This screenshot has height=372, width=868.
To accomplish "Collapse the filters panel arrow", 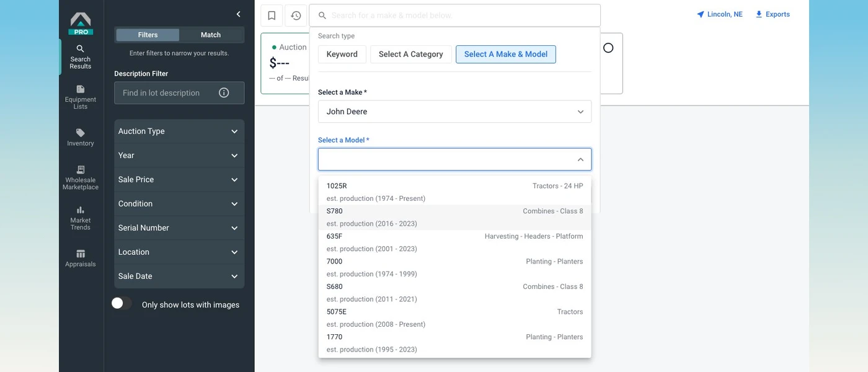I will click(239, 14).
